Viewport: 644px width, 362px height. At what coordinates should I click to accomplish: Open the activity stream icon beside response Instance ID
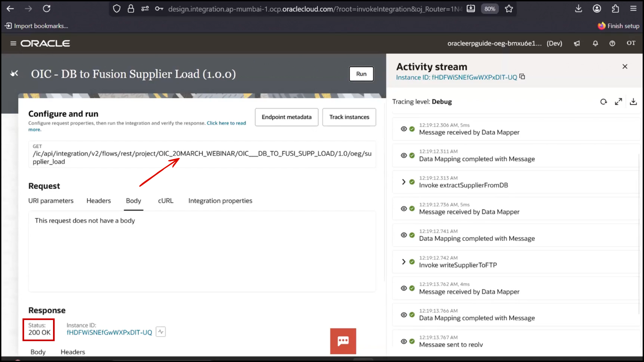point(161,332)
